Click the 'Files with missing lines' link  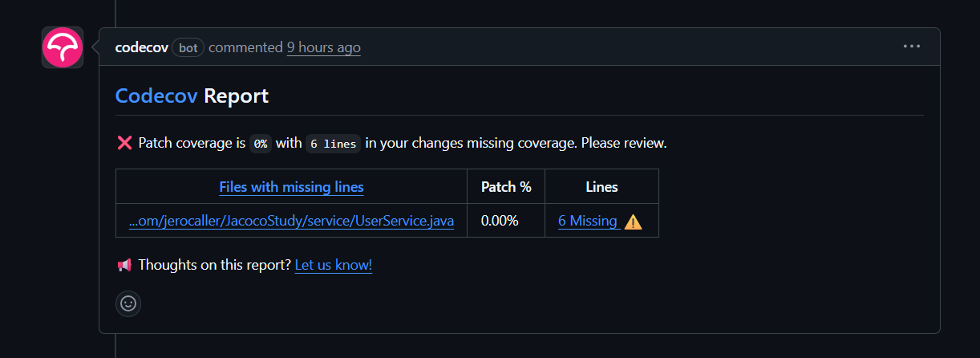[291, 187]
